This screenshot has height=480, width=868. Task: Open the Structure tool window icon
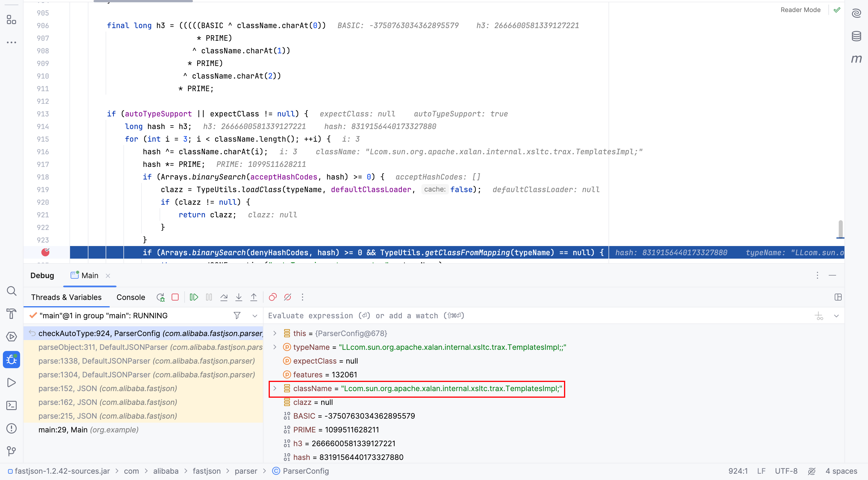pos(11,20)
